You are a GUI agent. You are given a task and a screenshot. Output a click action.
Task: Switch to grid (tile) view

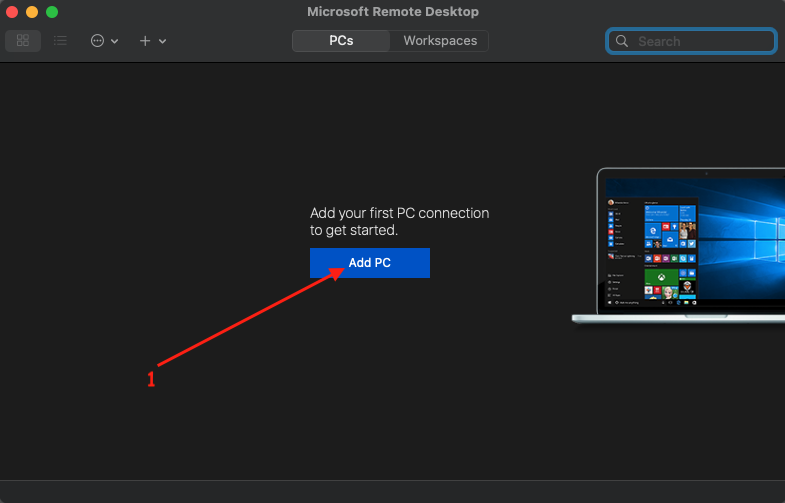[23, 41]
